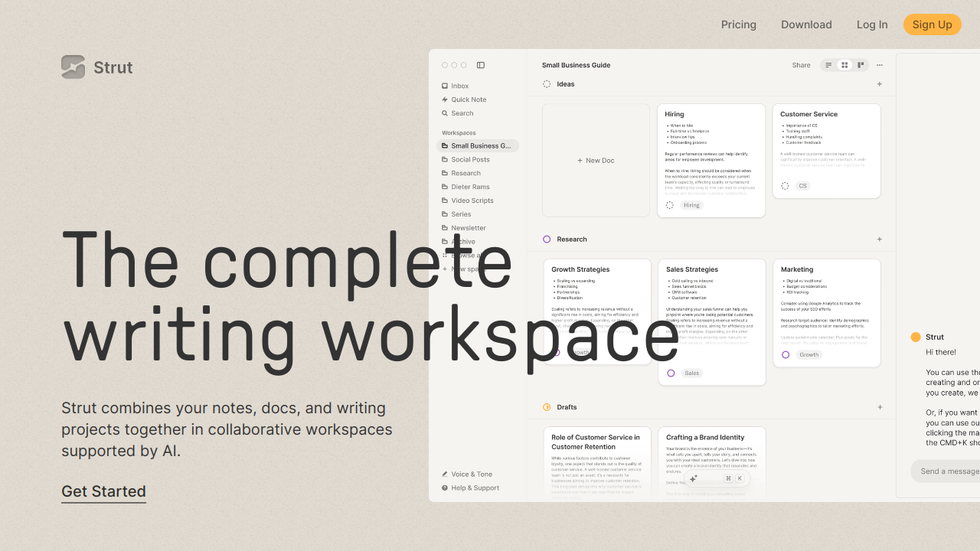
Task: Open the Hiring document card
Action: (711, 161)
